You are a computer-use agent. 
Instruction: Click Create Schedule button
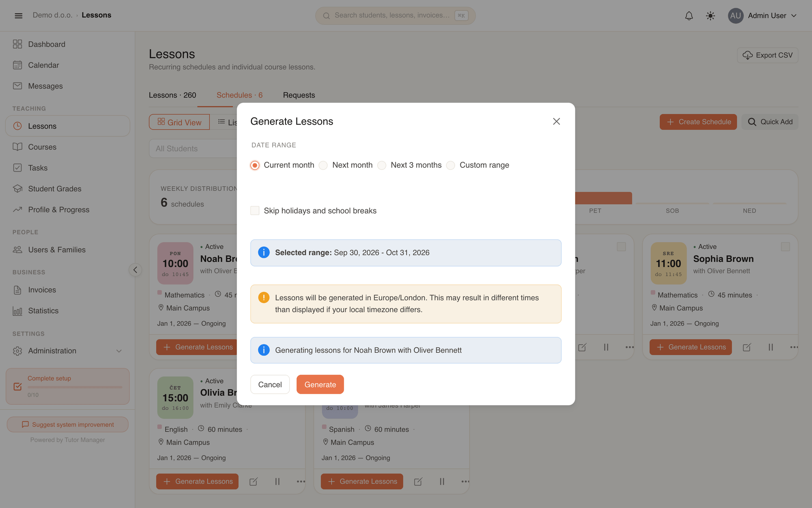tap(698, 122)
